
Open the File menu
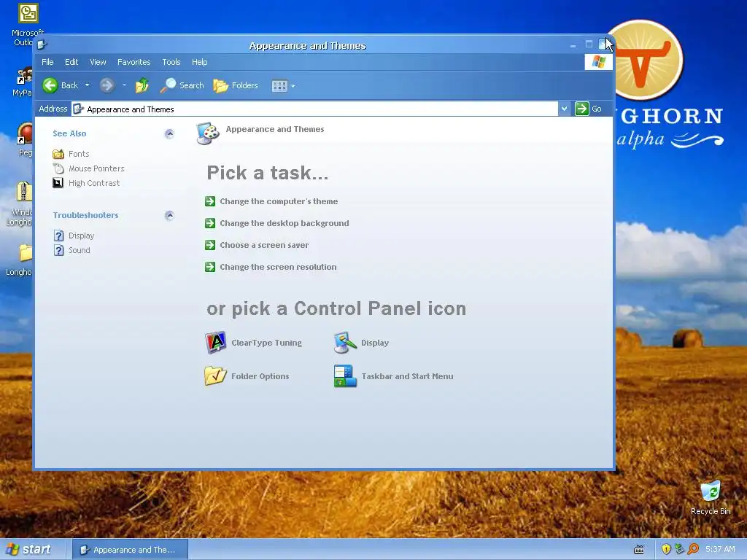[x=47, y=62]
